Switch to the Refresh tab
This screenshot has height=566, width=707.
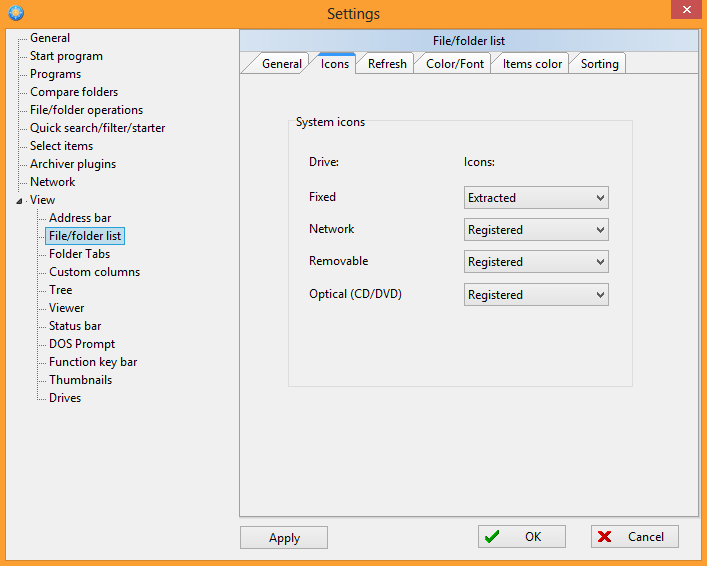tap(387, 64)
